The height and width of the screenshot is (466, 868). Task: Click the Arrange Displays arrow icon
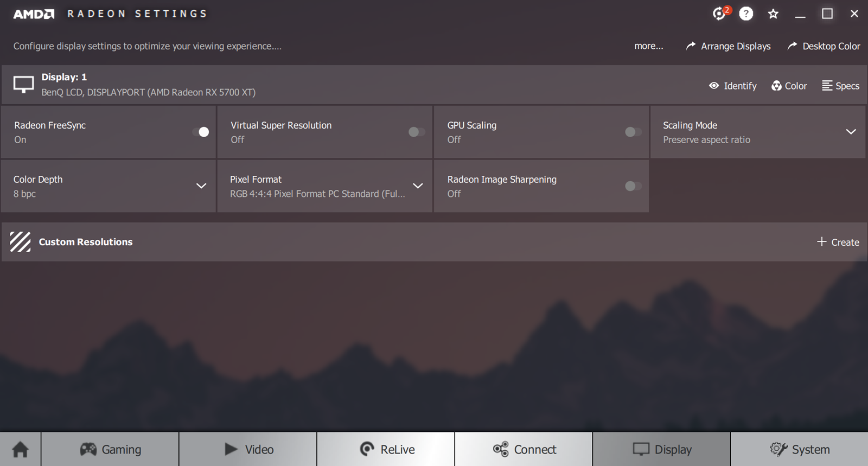pos(691,46)
